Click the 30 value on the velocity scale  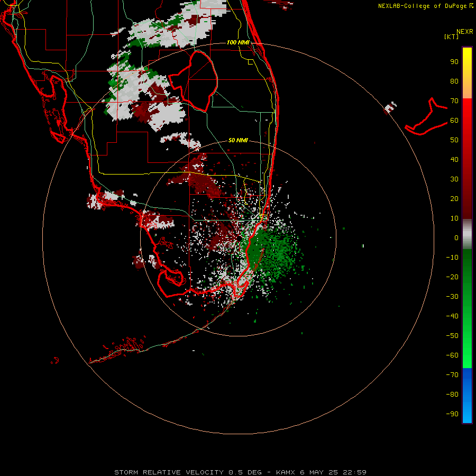coord(454,179)
